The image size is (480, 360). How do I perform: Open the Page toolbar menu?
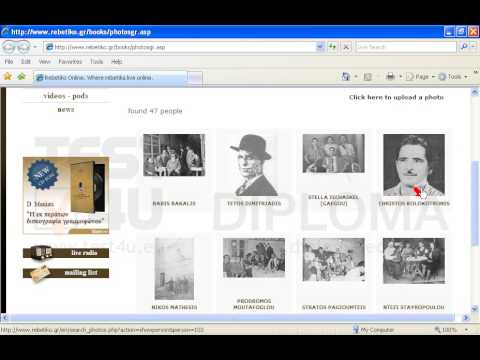point(421,77)
